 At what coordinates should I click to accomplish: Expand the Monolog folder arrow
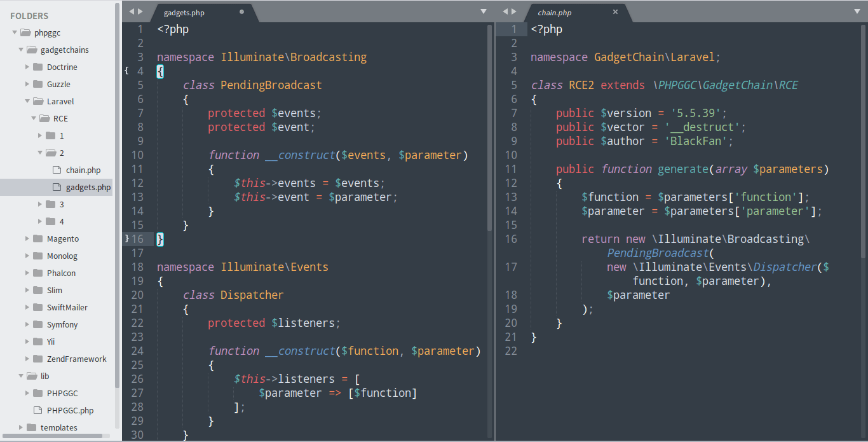[x=27, y=256]
